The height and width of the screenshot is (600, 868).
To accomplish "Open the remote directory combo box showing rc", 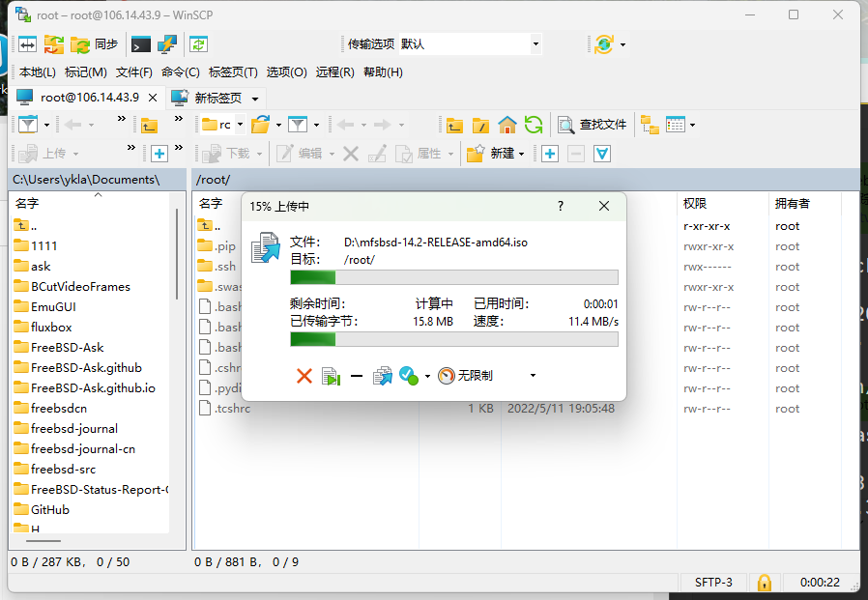I will [x=222, y=125].
